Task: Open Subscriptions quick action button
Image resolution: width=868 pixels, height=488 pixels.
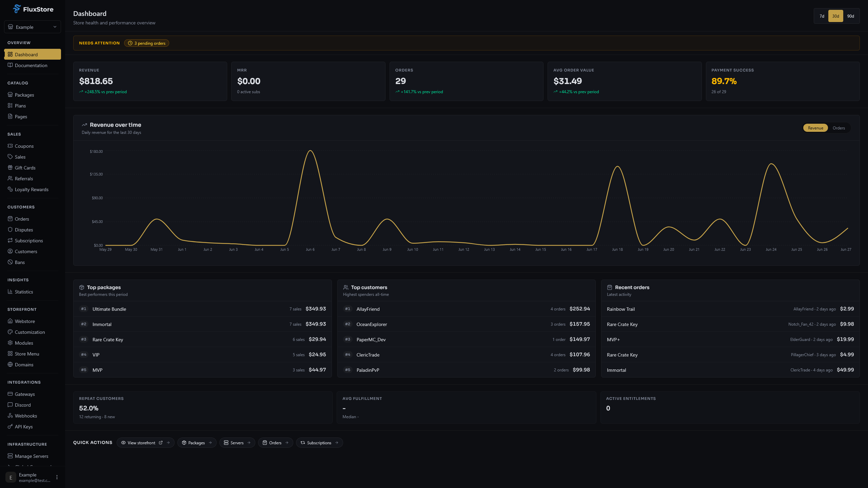Action: pyautogui.click(x=319, y=443)
